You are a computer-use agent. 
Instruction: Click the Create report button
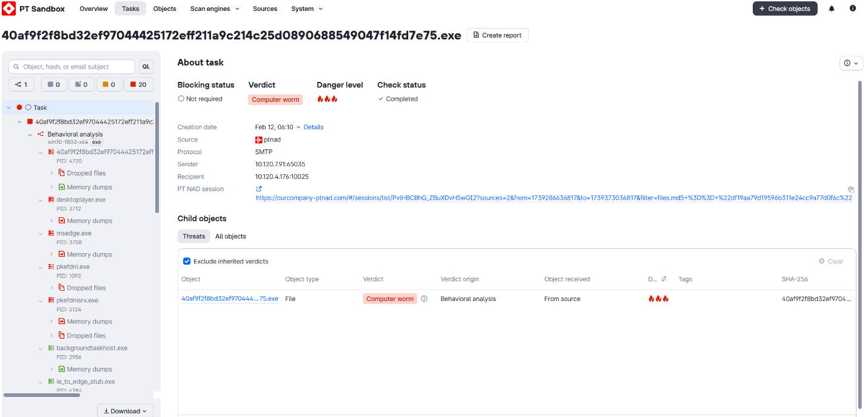[x=497, y=35]
